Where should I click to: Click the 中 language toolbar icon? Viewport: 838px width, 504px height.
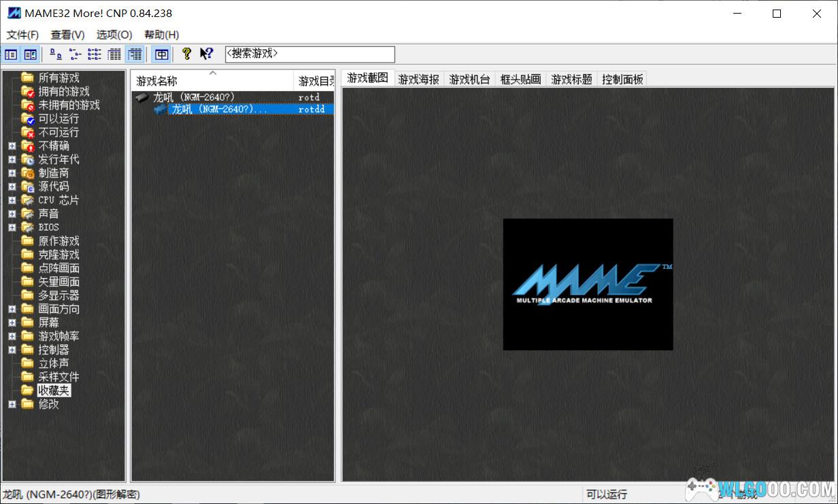pos(161,54)
